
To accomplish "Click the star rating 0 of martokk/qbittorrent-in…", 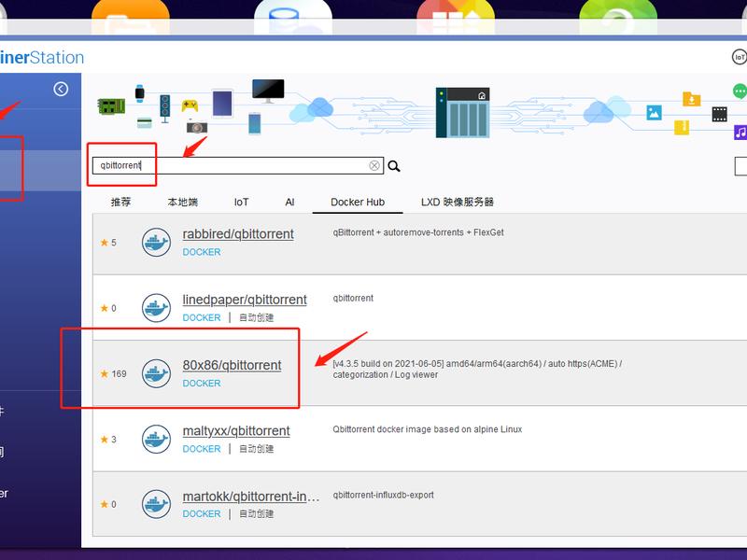I will pos(108,504).
